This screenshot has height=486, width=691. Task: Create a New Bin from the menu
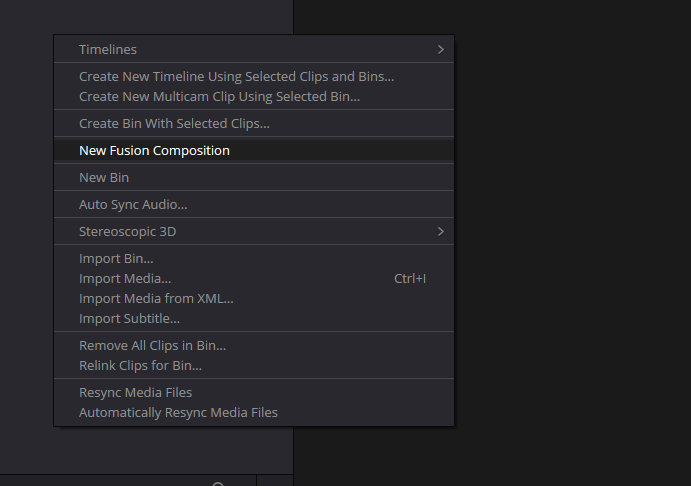104,178
